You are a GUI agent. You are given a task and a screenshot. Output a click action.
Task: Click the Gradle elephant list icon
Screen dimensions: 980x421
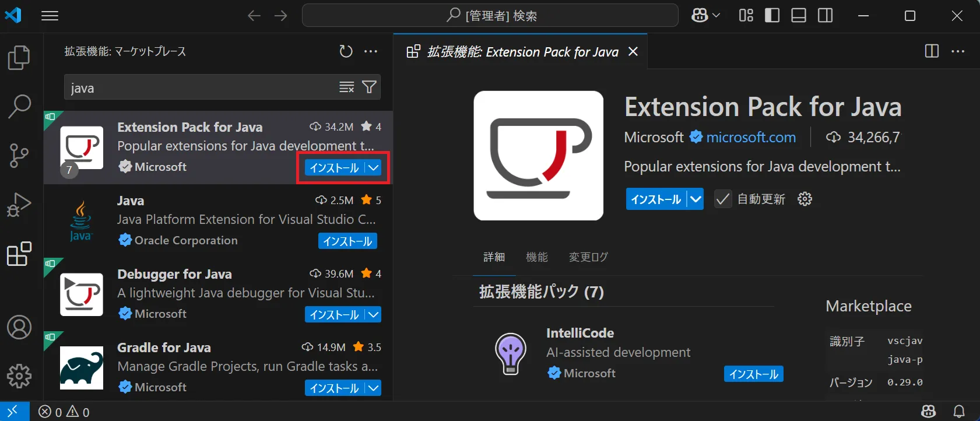[x=82, y=368]
